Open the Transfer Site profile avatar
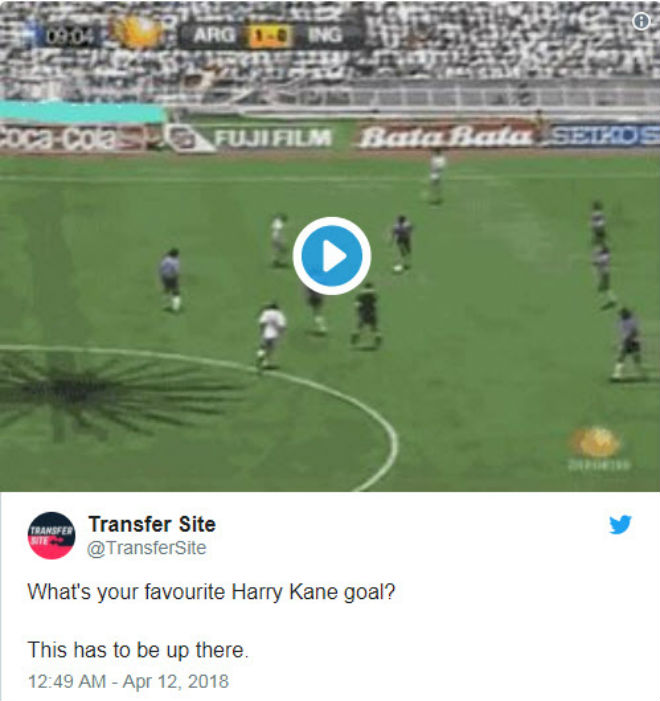The height and width of the screenshot is (701, 660). coord(51,535)
